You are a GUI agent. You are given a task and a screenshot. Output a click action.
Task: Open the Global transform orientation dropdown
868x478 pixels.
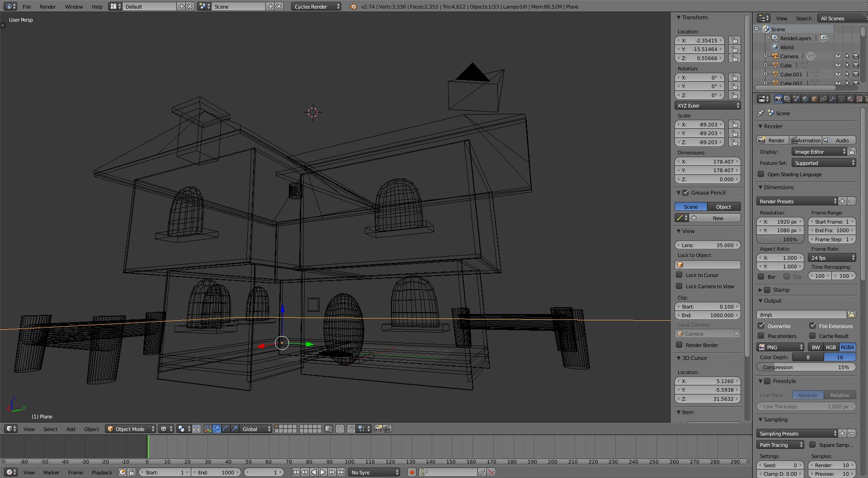[256, 429]
